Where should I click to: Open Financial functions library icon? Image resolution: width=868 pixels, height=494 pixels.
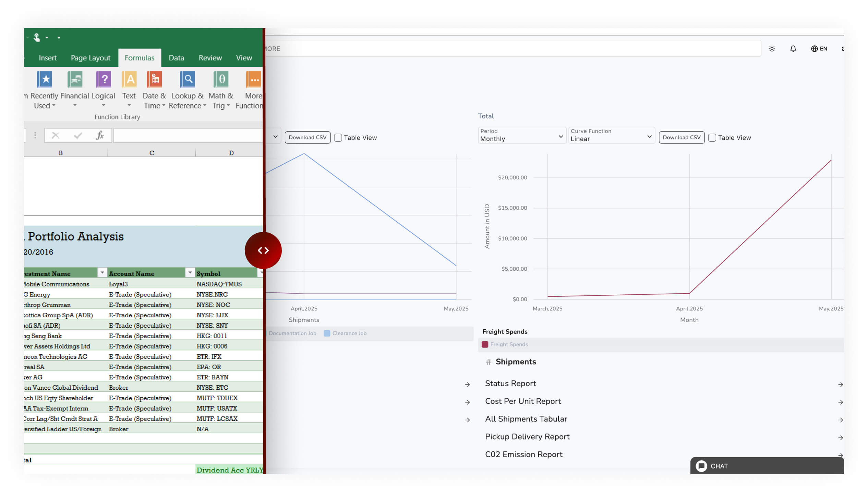coord(75,80)
